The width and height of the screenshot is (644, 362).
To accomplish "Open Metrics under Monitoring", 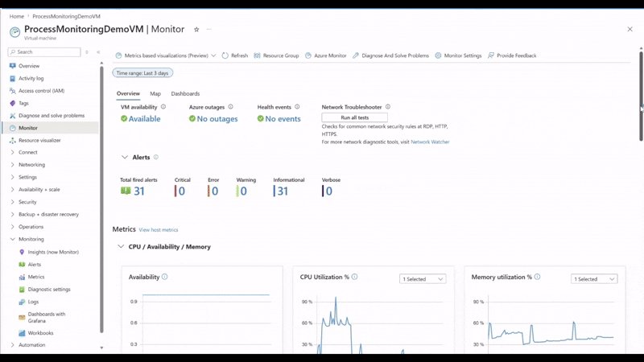I will point(36,277).
